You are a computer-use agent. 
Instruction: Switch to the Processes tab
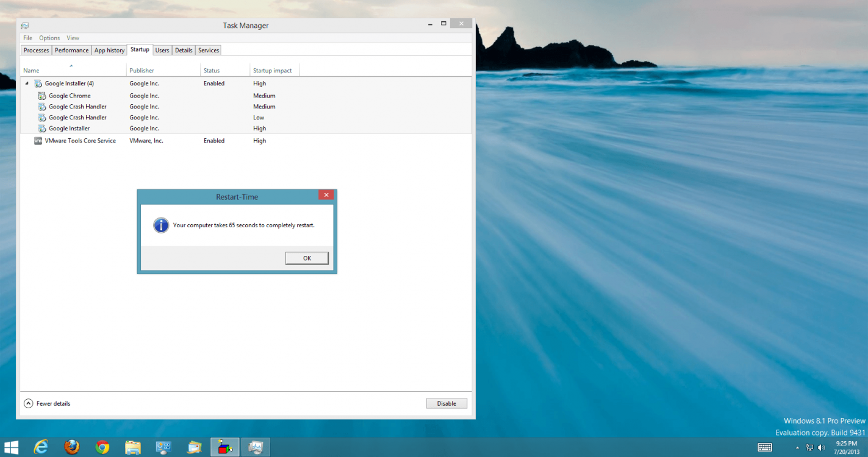36,50
